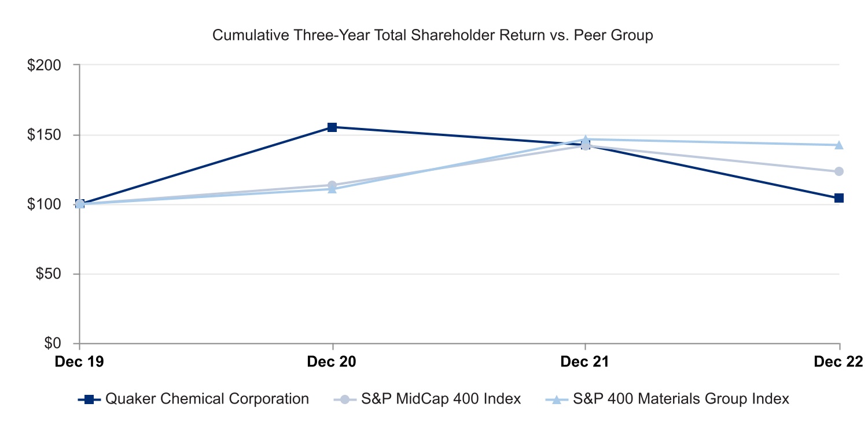This screenshot has height=440, width=868.
Task: Click the Dec 21 x-axis label
Action: (586, 362)
